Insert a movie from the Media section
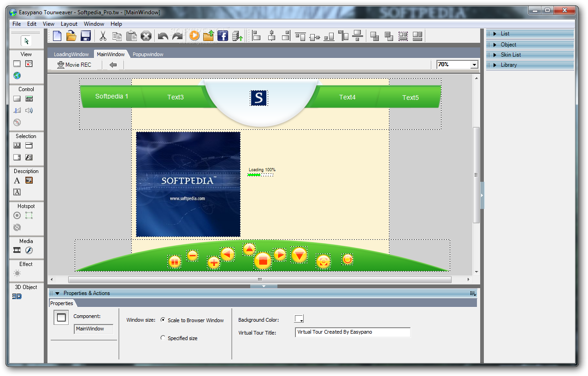The image size is (588, 376). 17,250
